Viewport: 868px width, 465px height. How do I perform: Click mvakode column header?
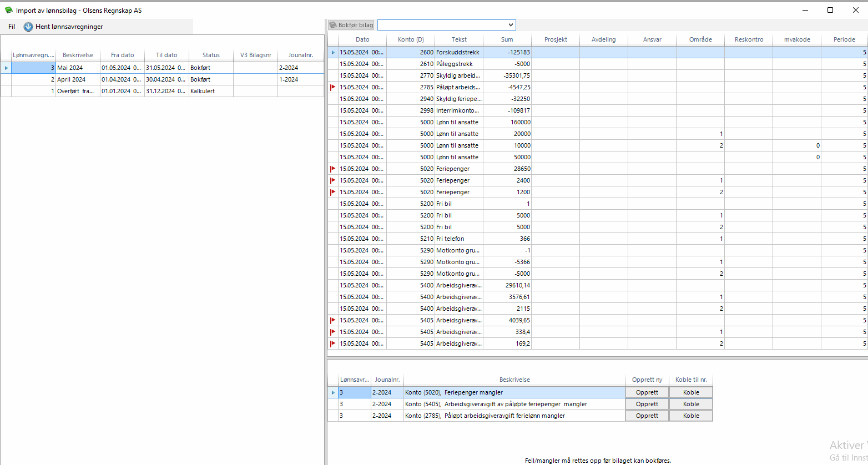coord(797,39)
